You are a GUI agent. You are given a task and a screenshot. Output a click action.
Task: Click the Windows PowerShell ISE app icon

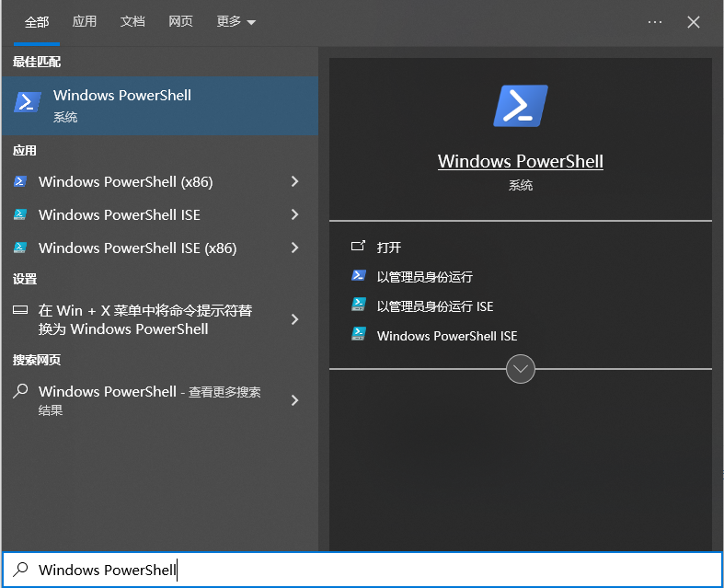pos(20,214)
